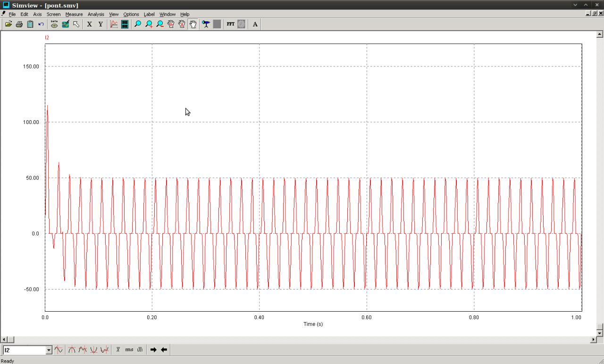The image size is (604, 364).
Task: Open the Axis menu
Action: pos(37,14)
